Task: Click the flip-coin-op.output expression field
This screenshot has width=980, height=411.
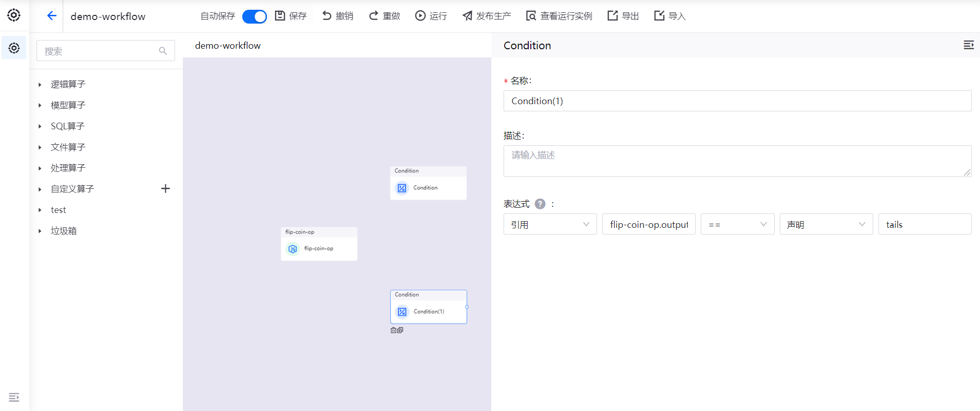Action: [648, 224]
